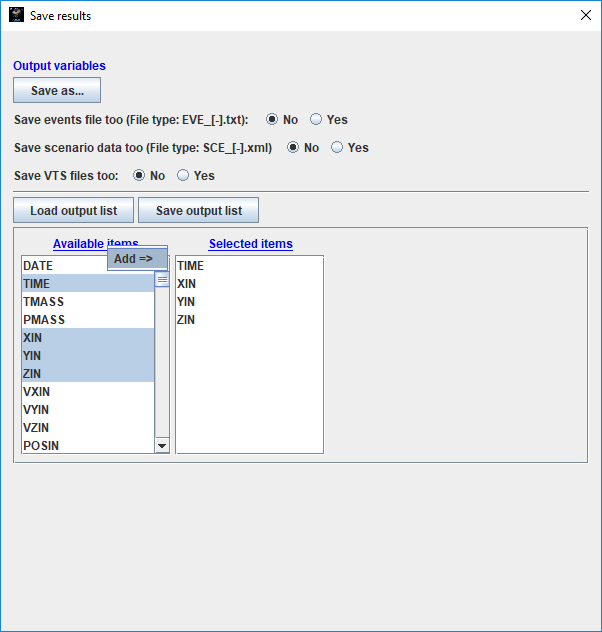Select YIN in the selected items list

click(186, 302)
